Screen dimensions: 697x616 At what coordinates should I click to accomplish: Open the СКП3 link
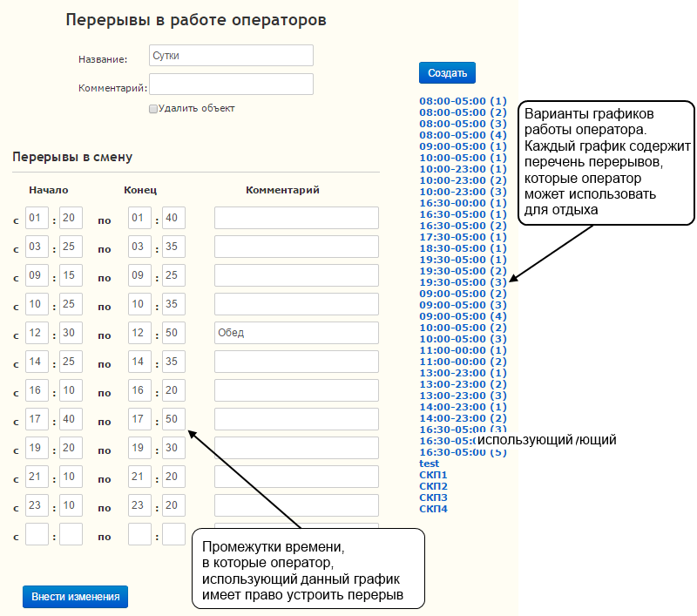click(433, 498)
